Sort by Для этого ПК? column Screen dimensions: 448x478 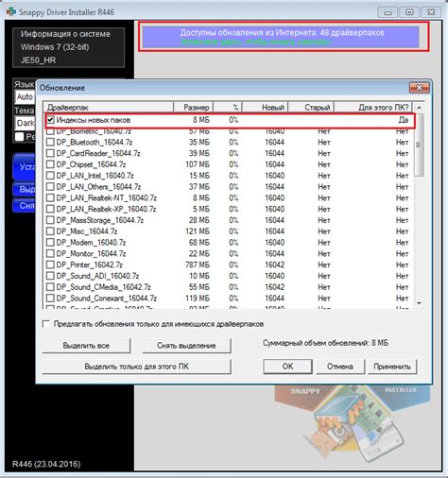point(373,108)
